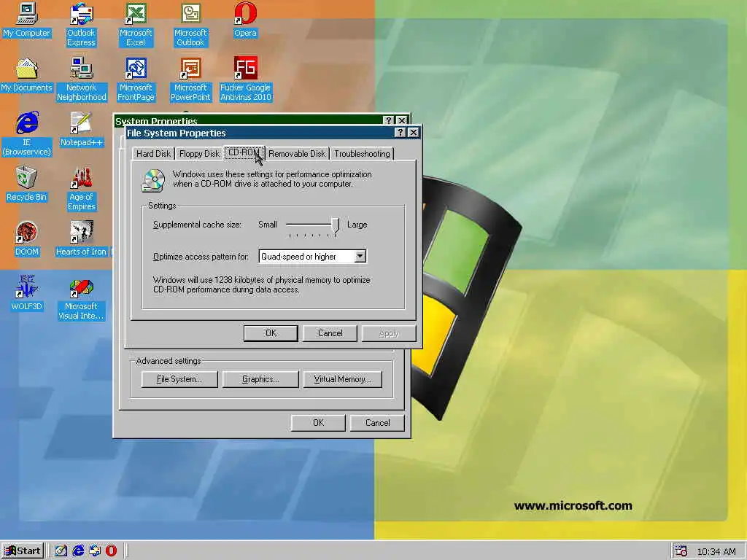This screenshot has width=747, height=560.
Task: Click the 'Small' cache size label
Action: pyautogui.click(x=267, y=225)
